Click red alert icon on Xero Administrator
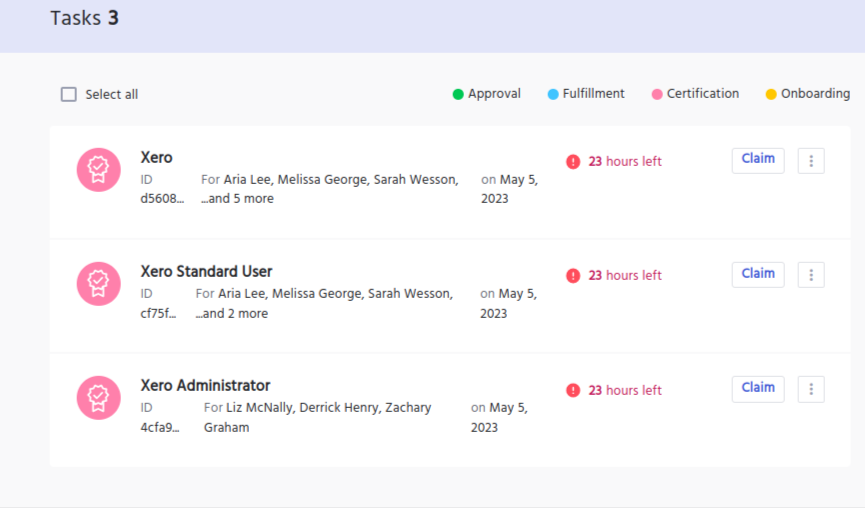The height and width of the screenshot is (508, 865). point(573,391)
